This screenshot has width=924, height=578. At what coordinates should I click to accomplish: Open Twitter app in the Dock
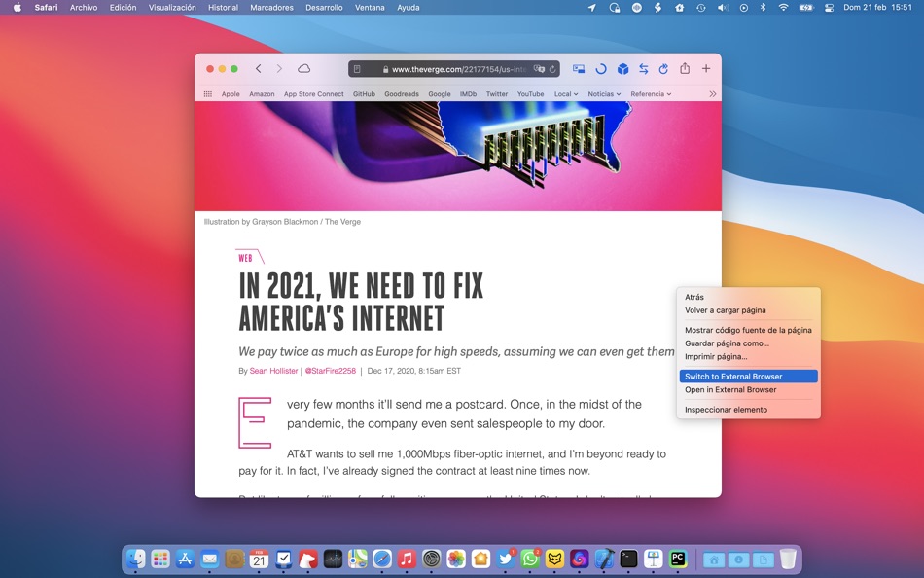tap(505, 559)
